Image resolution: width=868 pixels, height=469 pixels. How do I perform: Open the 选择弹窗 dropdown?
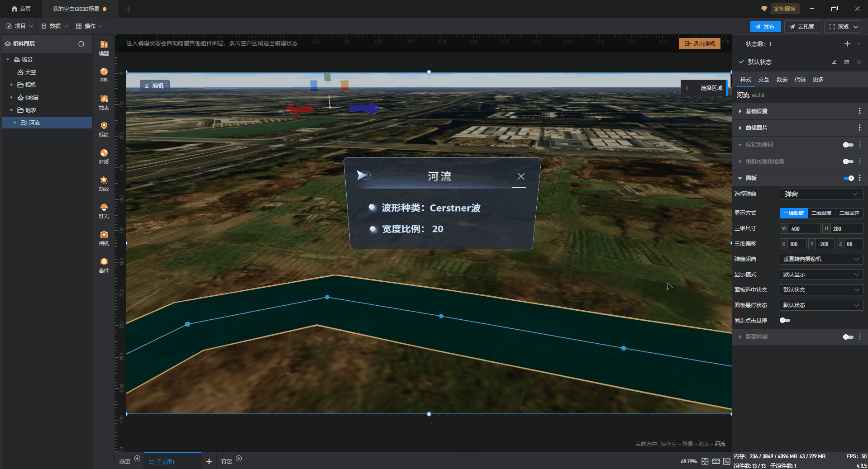tap(821, 194)
